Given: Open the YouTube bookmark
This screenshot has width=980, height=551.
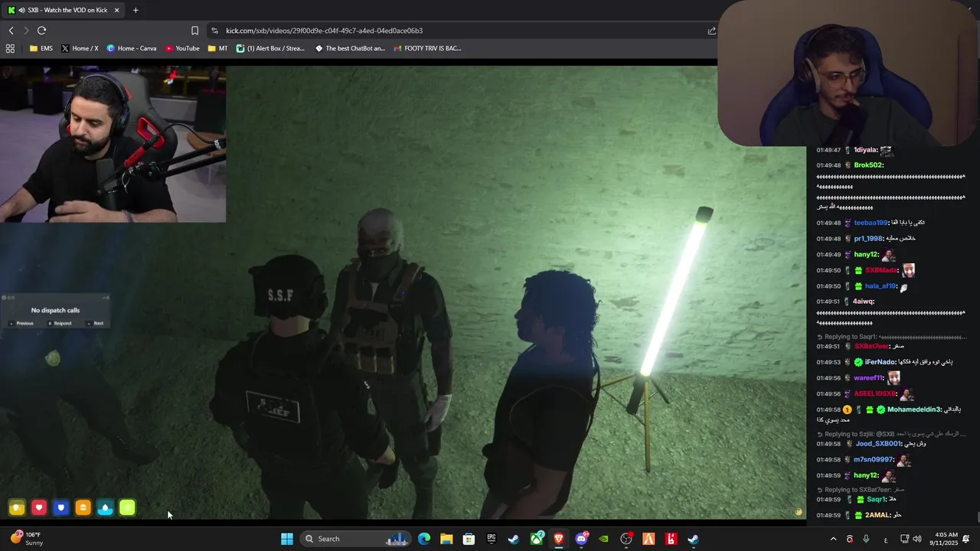Looking at the screenshot, I should (182, 48).
